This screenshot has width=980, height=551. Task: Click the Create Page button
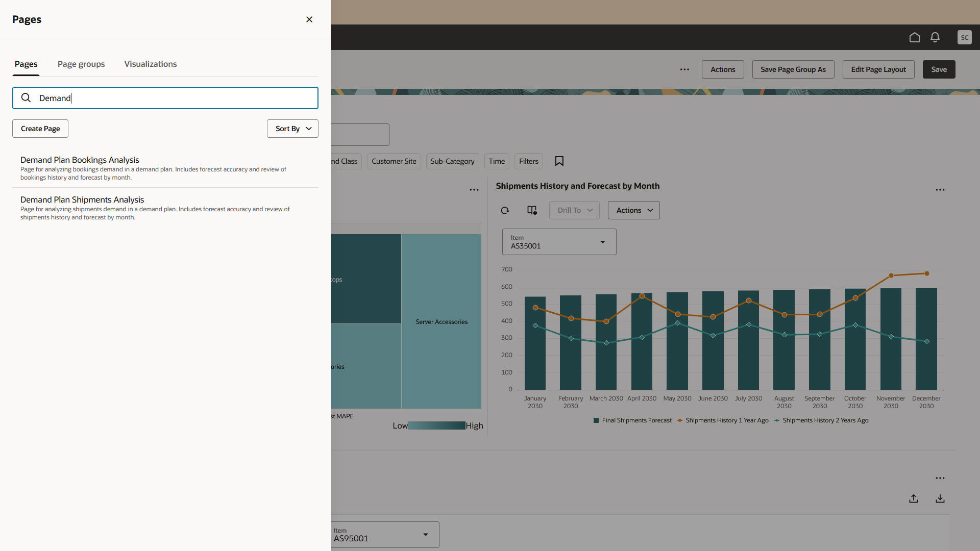[x=40, y=129]
